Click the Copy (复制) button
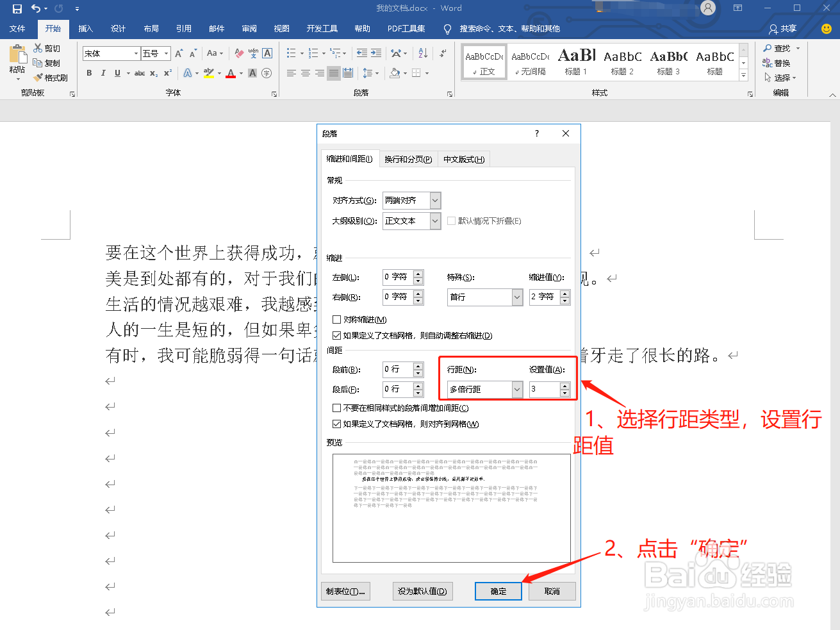840x630 pixels. 47,63
